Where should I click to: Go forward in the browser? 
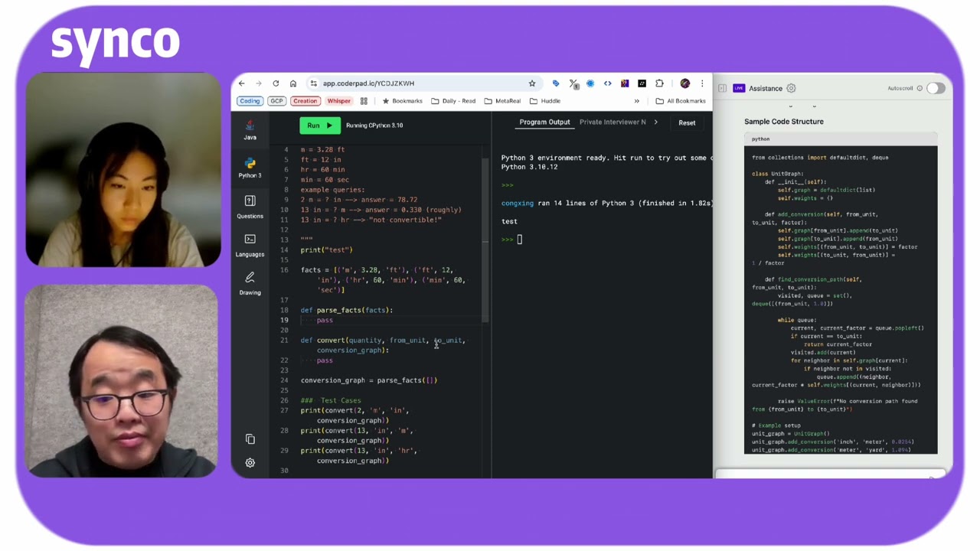(x=259, y=83)
